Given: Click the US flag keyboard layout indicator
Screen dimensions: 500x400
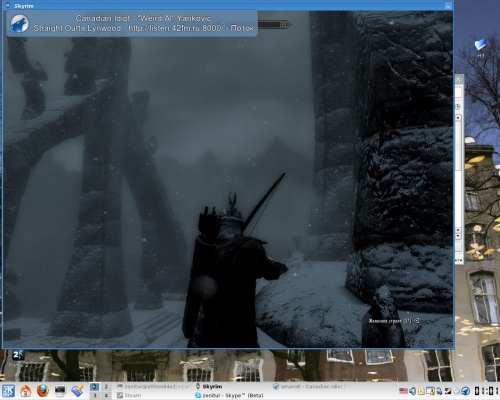Looking at the screenshot, I should click(x=403, y=391).
